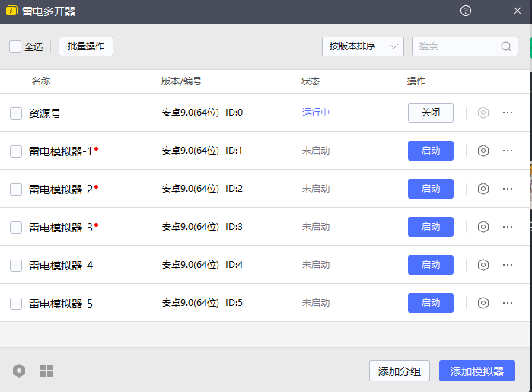The image size is (532, 392).
Task: Tick the 雷电模拟器-4 row checkbox
Action: point(16,266)
